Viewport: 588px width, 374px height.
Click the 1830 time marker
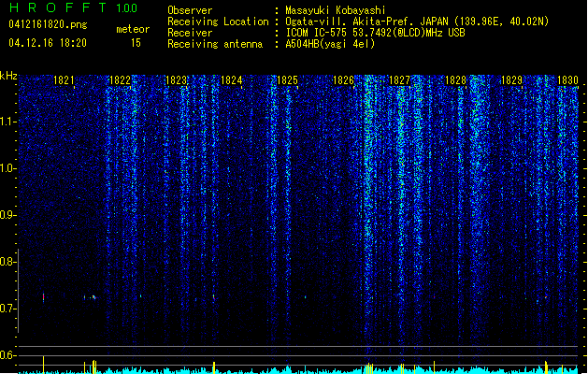point(567,80)
